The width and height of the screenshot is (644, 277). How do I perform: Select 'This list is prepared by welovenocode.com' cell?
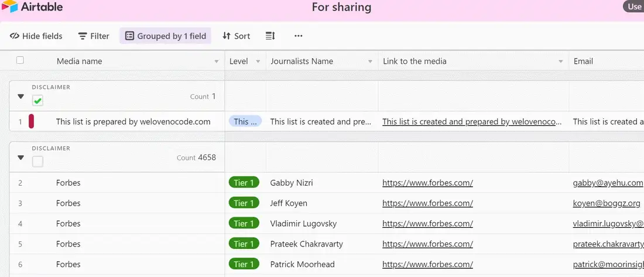coord(133,122)
